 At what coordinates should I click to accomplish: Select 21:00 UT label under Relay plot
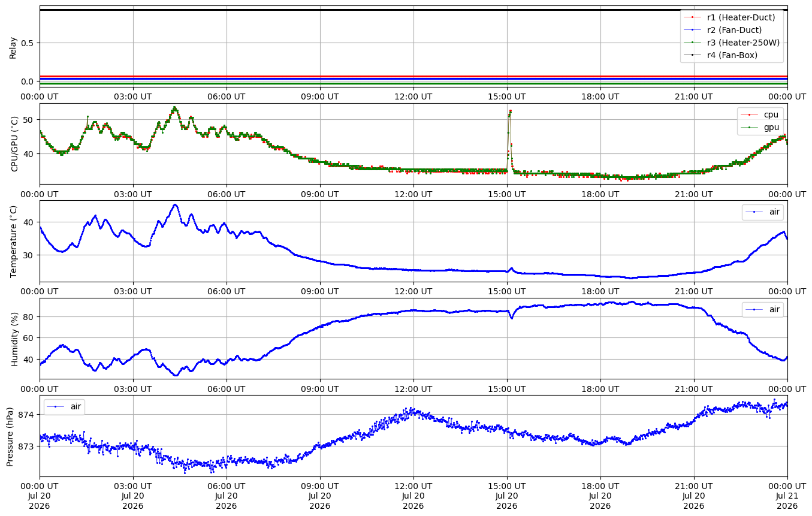click(694, 96)
